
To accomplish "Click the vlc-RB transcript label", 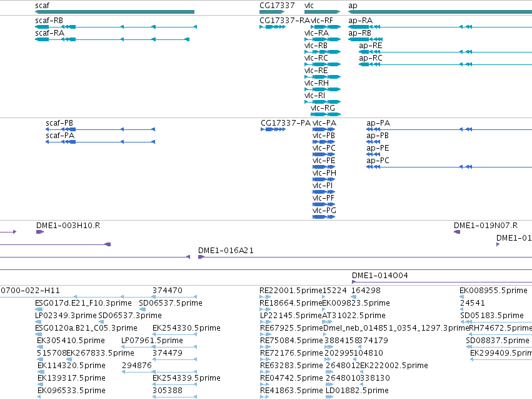I will coord(316,46).
